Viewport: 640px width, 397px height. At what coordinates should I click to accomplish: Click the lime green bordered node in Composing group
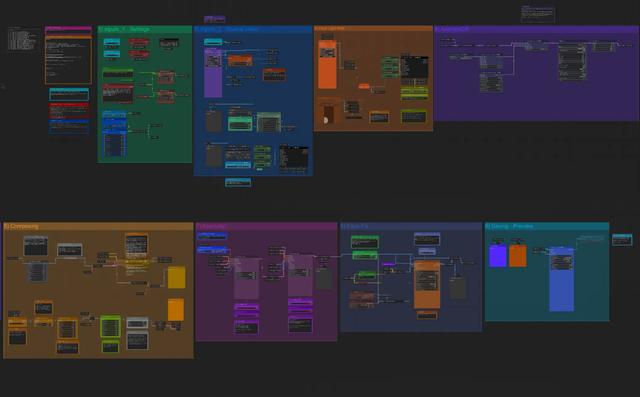(x=110, y=326)
